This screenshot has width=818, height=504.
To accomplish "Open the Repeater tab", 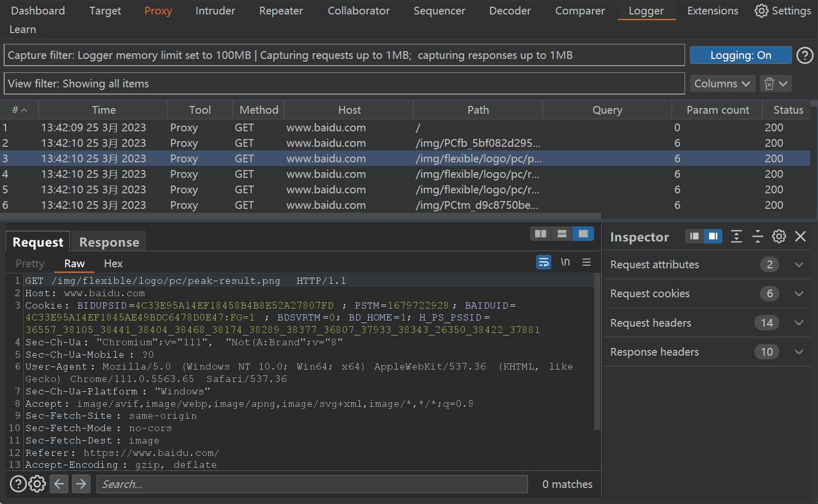I will pos(281,11).
